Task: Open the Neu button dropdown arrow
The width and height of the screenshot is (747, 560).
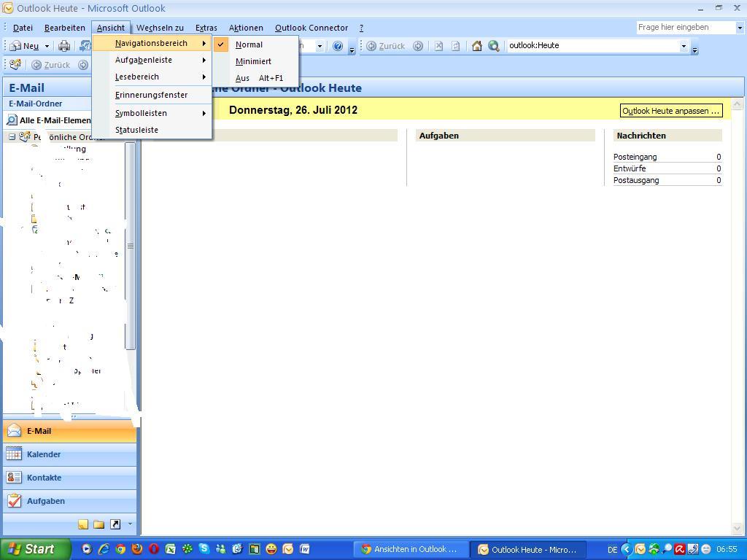Action: coord(47,46)
